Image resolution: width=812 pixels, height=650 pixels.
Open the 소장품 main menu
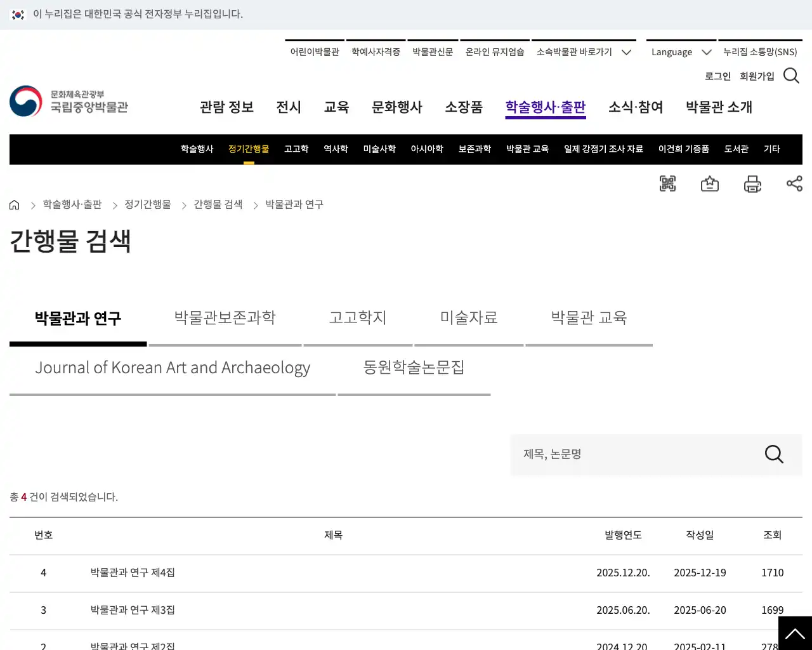pos(464,107)
